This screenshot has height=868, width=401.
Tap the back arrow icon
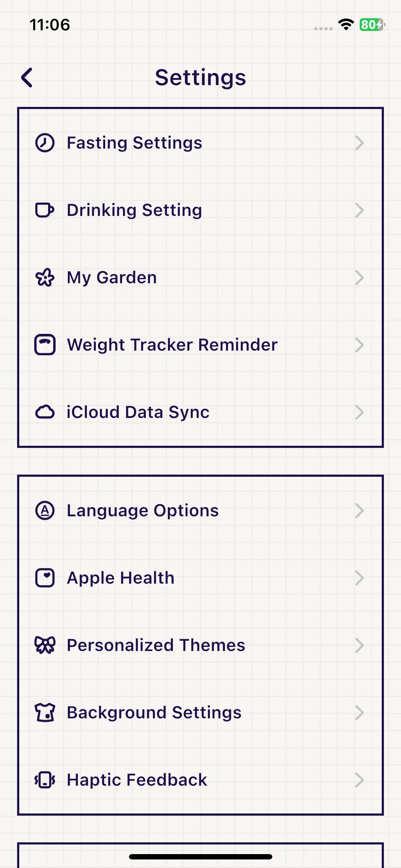coord(27,78)
